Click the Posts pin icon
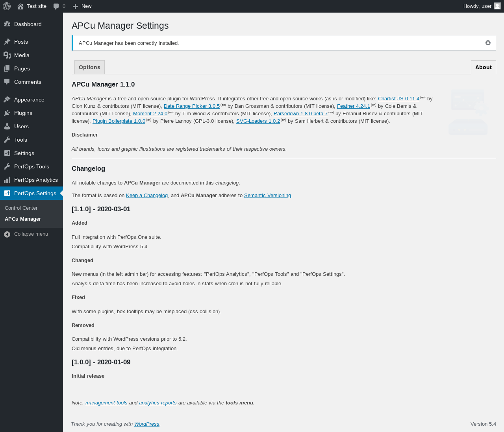Screen dimensions: 504x432 point(7,42)
